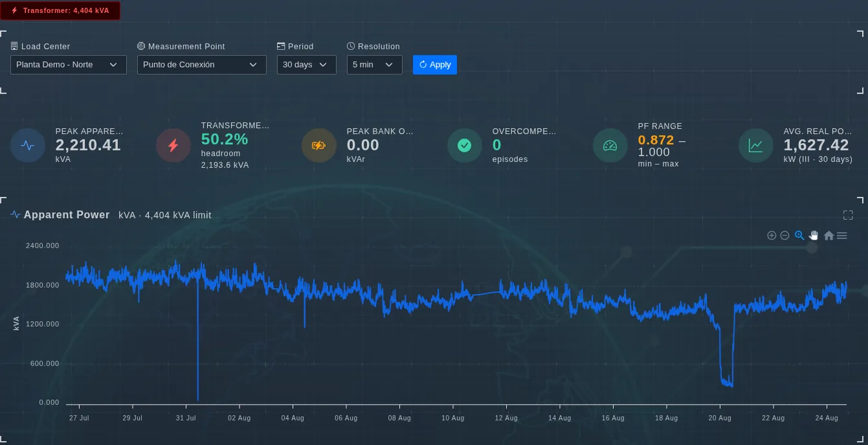Click the 31 Jul axis label

[186, 418]
